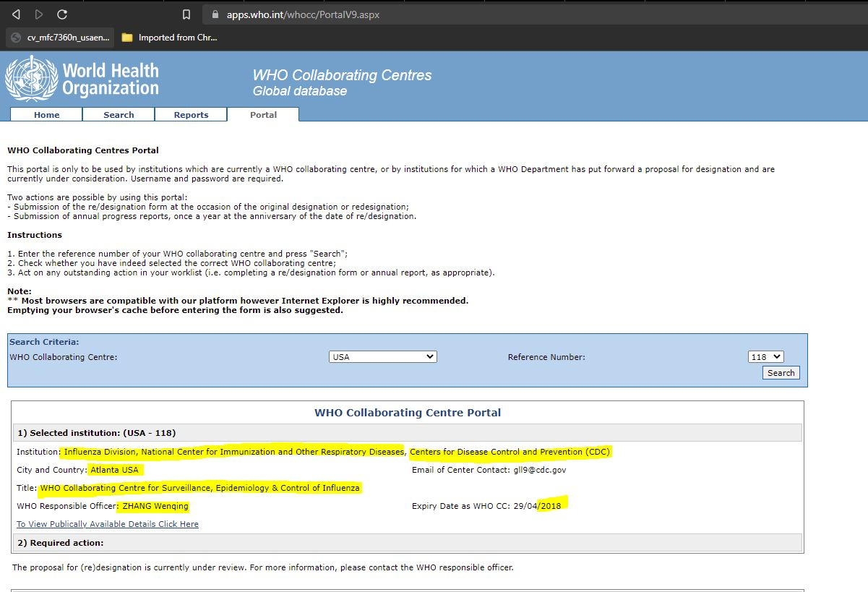Click the email gll9@cdc.gov text
Image resolution: width=868 pixels, height=592 pixels.
coord(540,470)
